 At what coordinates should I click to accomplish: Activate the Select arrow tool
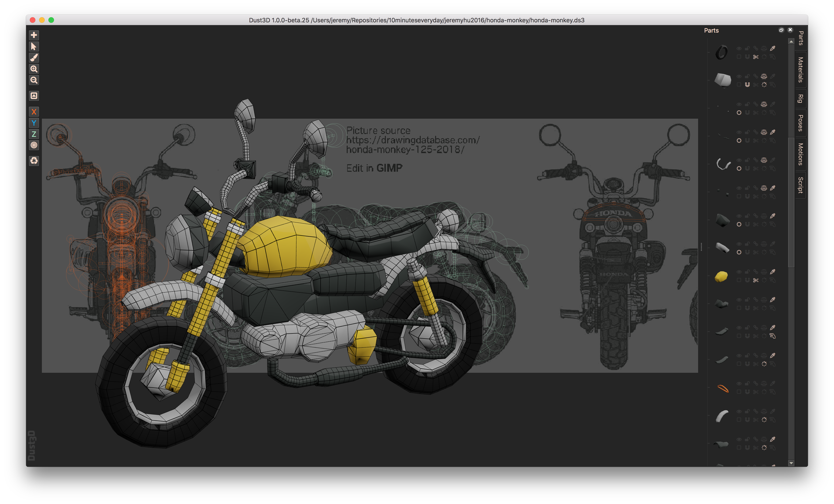pyautogui.click(x=34, y=46)
